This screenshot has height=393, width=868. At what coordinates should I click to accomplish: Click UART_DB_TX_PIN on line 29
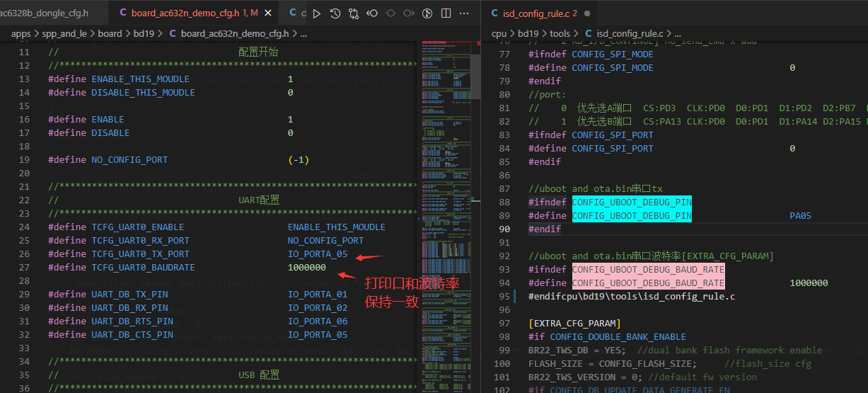click(x=129, y=294)
